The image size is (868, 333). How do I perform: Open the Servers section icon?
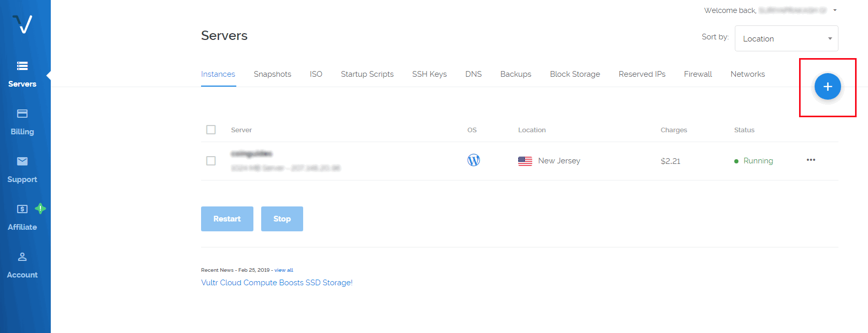pyautogui.click(x=22, y=66)
